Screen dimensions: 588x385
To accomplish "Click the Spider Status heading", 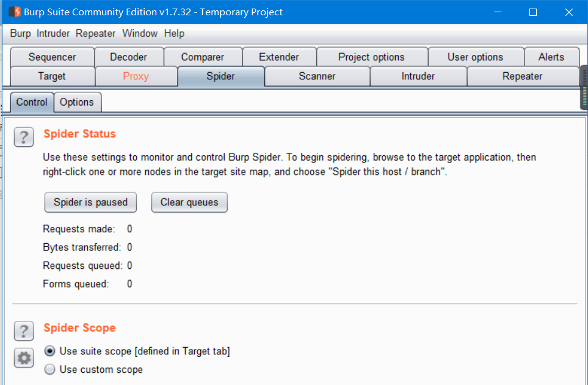I will pos(79,134).
